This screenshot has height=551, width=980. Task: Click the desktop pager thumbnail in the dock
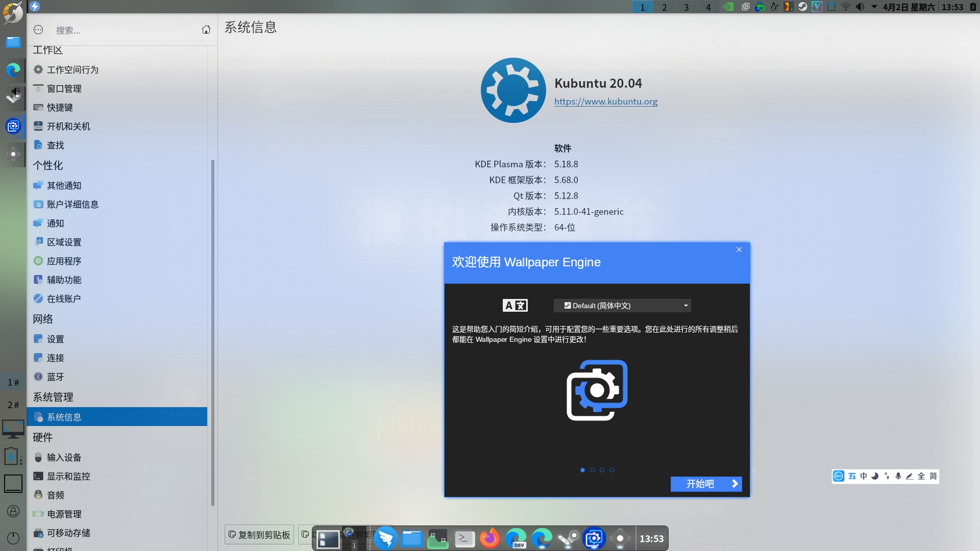[x=328, y=539]
